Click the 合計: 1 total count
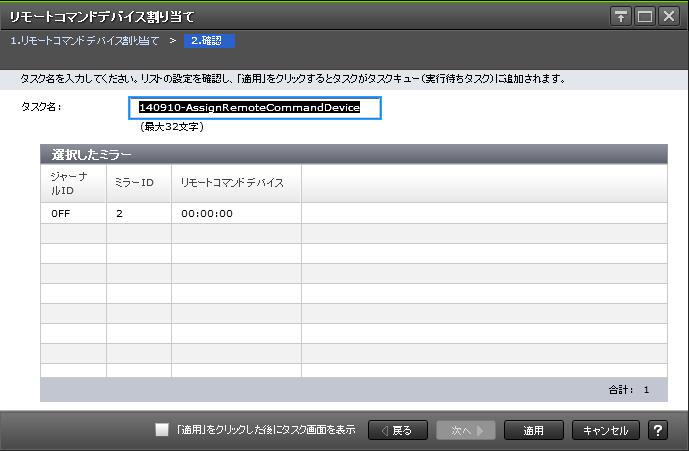This screenshot has width=689, height=451. pyautogui.click(x=629, y=389)
